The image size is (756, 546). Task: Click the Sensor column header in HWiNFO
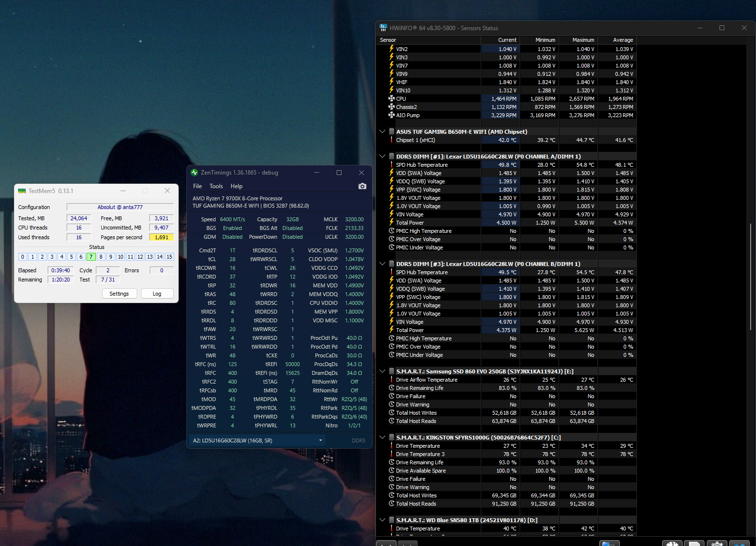tap(429, 40)
